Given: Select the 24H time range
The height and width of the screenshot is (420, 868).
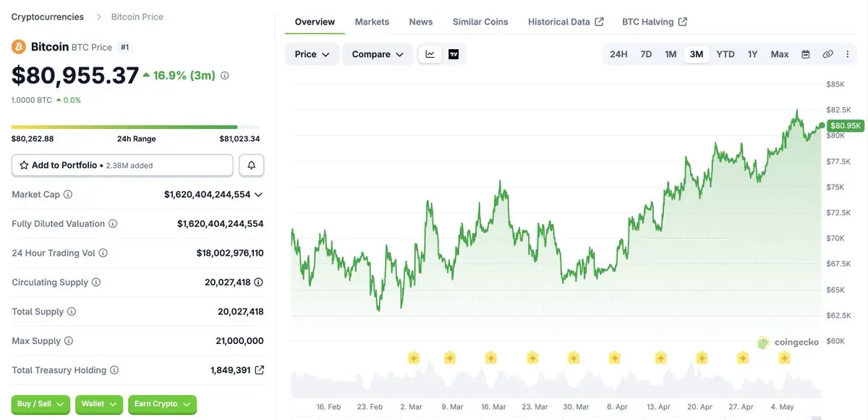Looking at the screenshot, I should pos(618,54).
